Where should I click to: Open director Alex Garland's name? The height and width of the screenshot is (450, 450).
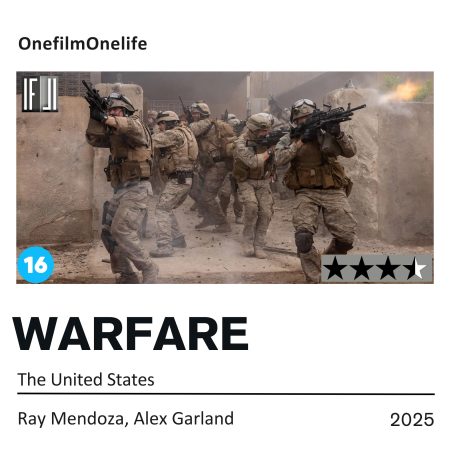(184, 419)
